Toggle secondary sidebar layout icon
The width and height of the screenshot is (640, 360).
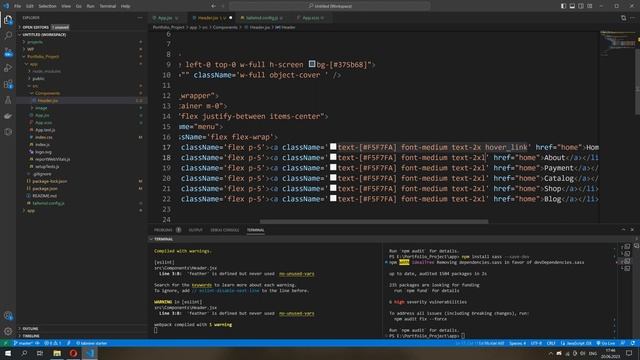[x=581, y=6]
